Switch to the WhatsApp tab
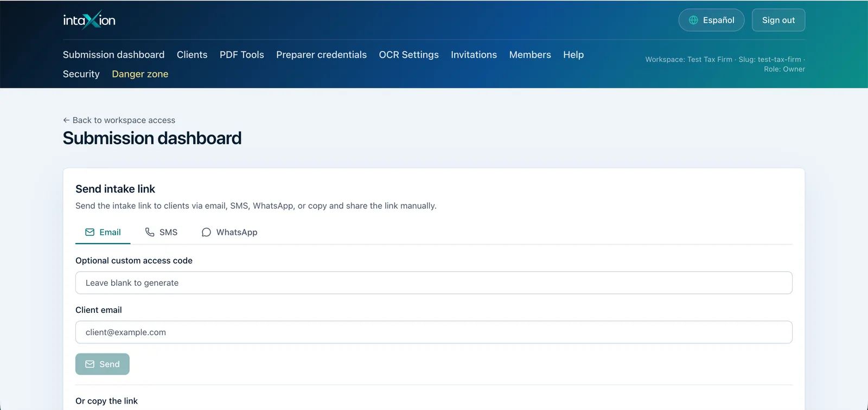 click(x=229, y=232)
